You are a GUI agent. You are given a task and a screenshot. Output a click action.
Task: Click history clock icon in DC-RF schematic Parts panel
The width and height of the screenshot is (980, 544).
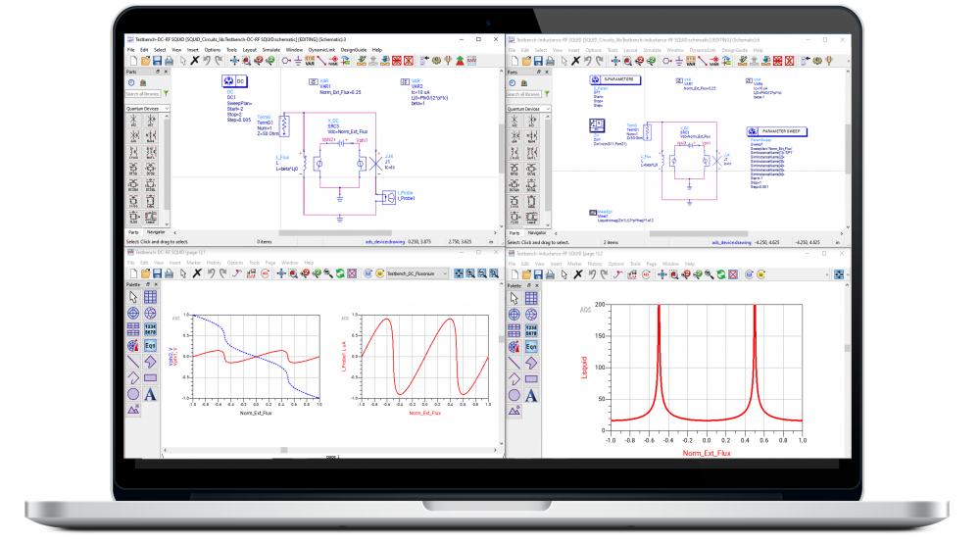coord(131,82)
